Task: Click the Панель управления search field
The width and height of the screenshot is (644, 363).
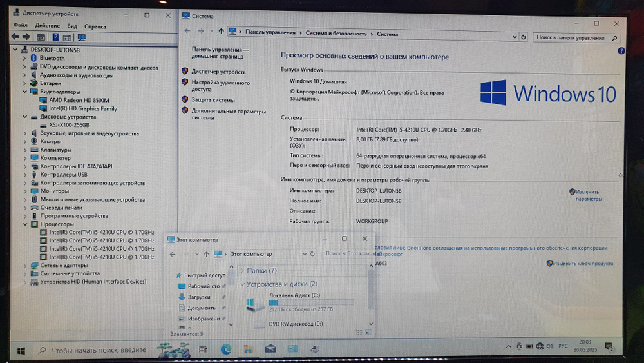Action: tap(576, 38)
